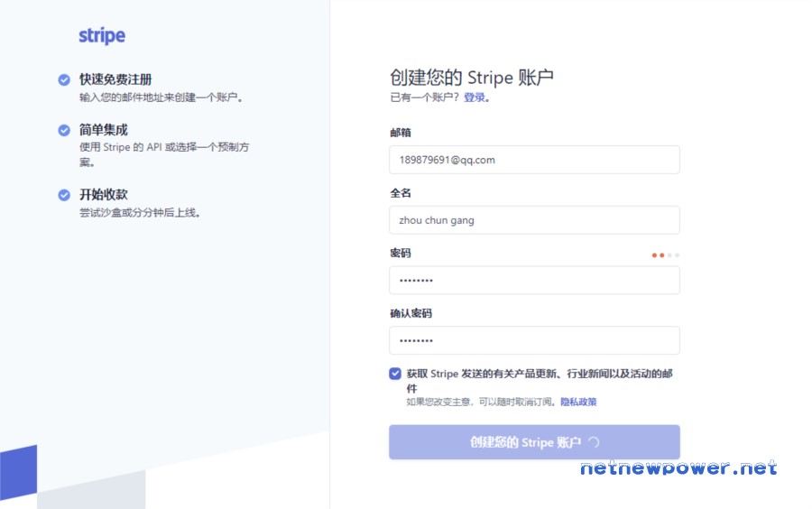Click checkmark icon beside 快速免费注册
The height and width of the screenshot is (509, 812).
tap(64, 79)
